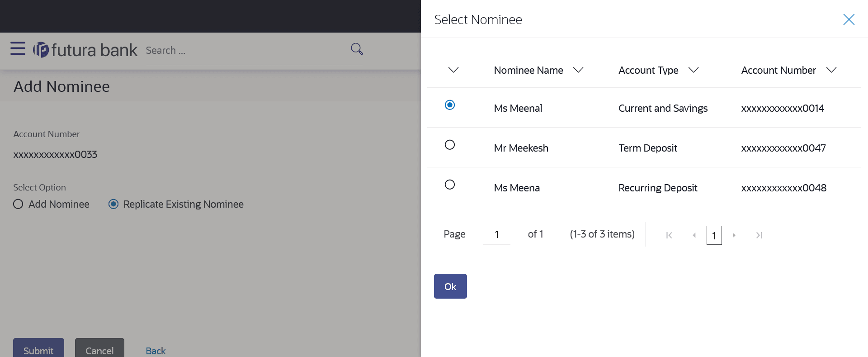Go to first page of nominees
The height and width of the screenshot is (357, 868).
[x=669, y=235]
